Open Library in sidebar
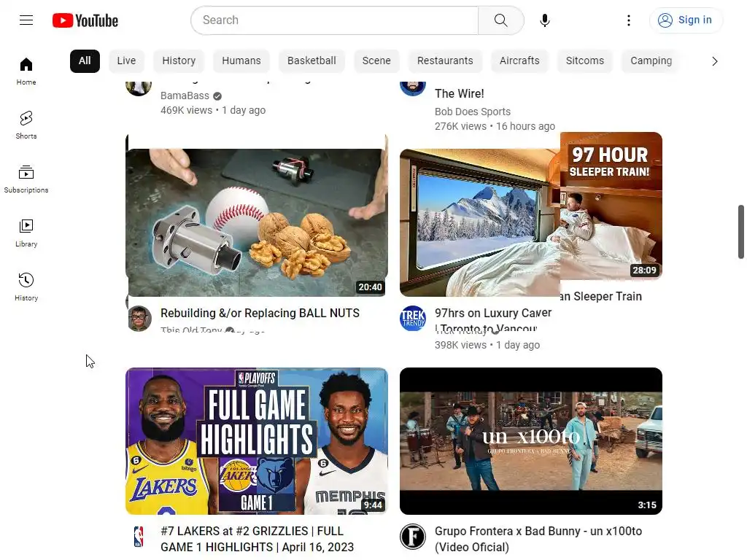Viewport: 747px width, 560px height. click(26, 233)
